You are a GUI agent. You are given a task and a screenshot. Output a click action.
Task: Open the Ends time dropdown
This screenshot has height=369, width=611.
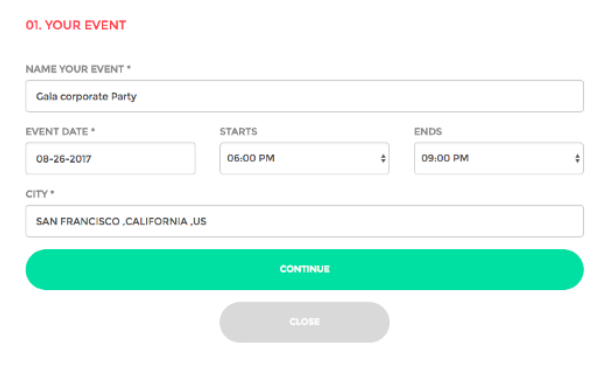(x=499, y=158)
